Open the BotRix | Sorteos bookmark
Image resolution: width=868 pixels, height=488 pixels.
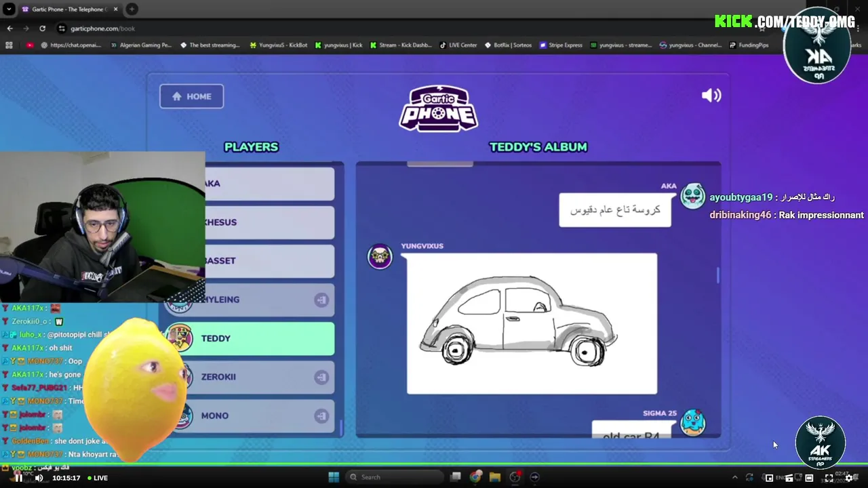[508, 45]
